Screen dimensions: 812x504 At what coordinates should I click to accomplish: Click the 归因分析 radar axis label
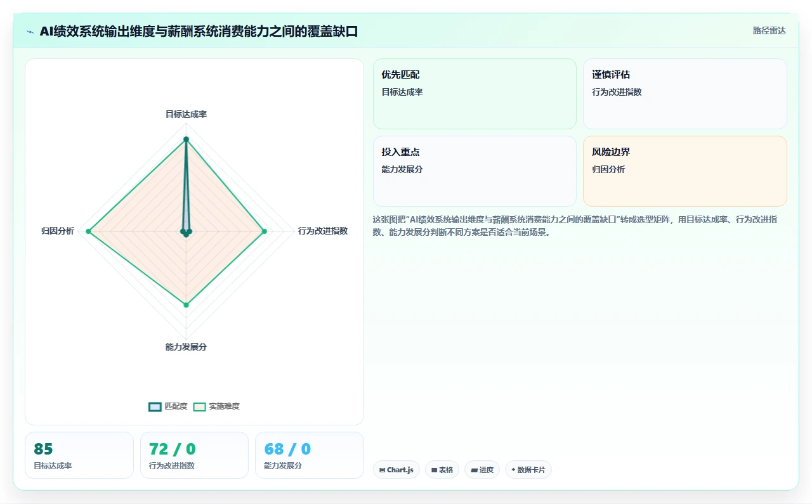tap(58, 231)
